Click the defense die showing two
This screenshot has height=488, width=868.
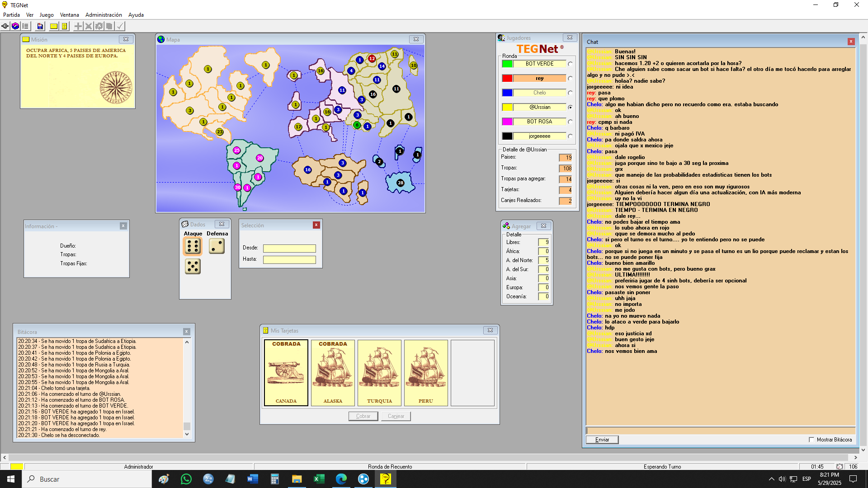point(217,246)
